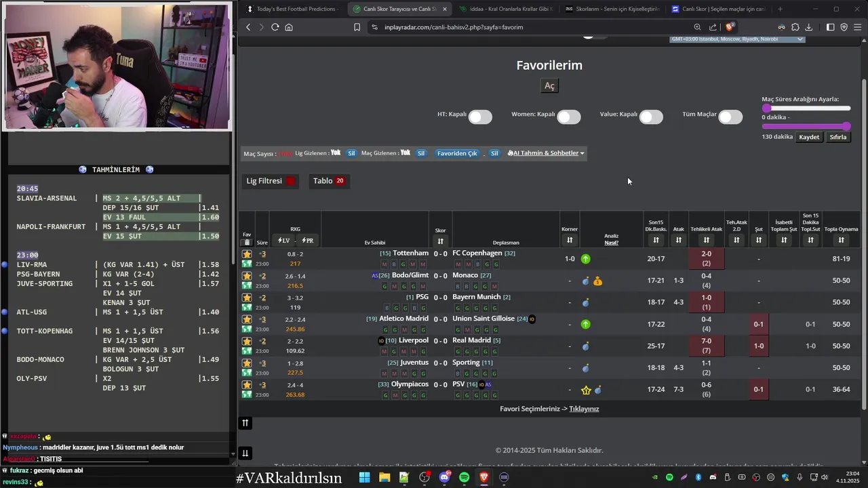868x488 pixels.
Task: Click the page vertical scrollbar
Action: click(864, 244)
